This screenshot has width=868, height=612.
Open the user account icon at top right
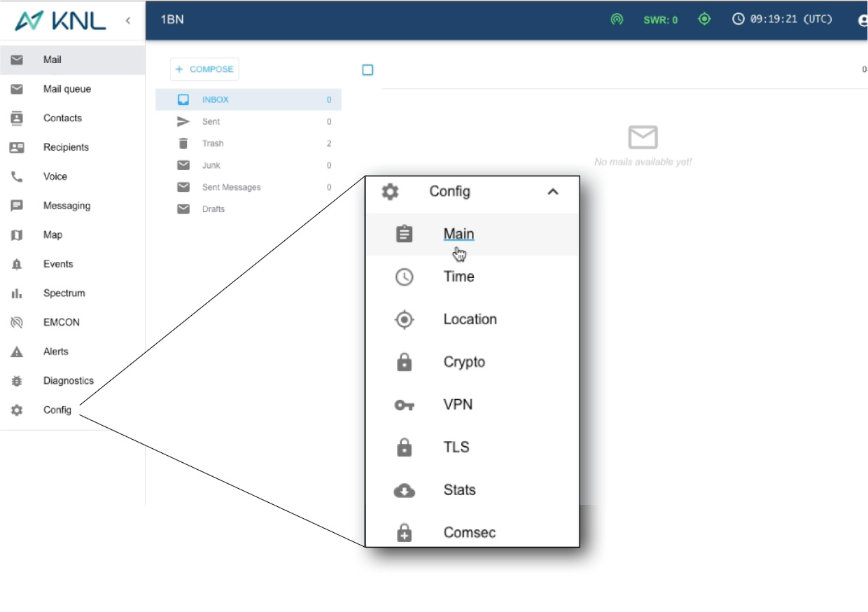[861, 20]
